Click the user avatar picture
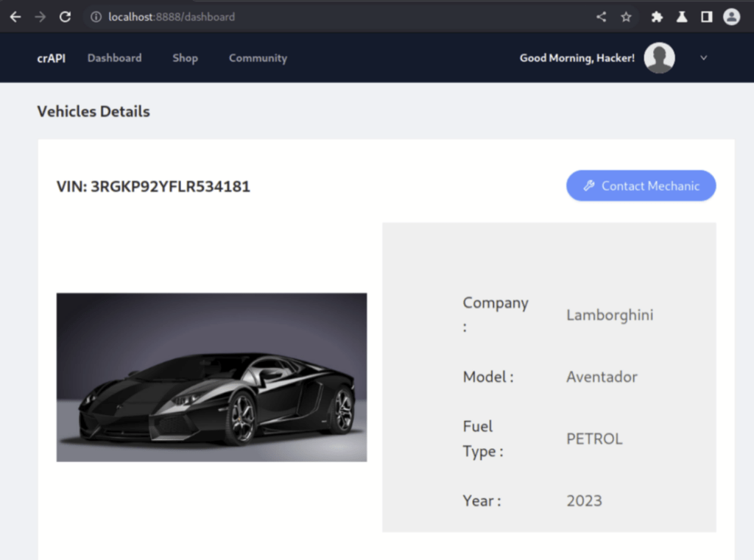This screenshot has width=754, height=560. click(659, 58)
